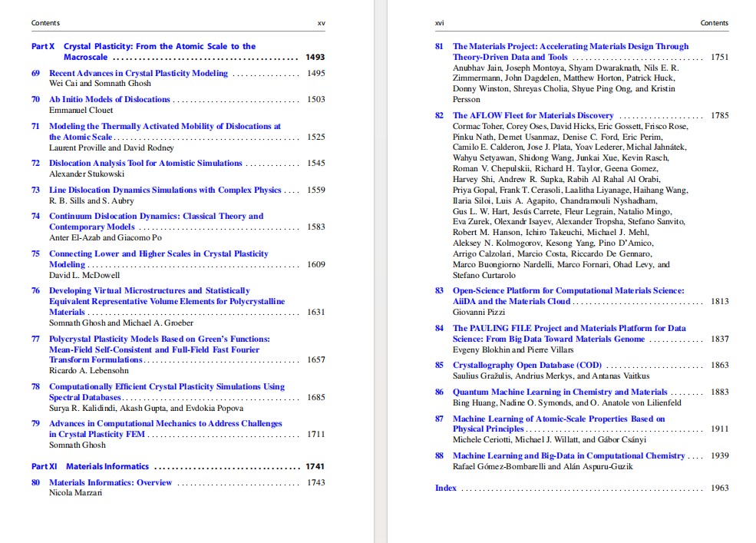The image size is (756, 543).
Task: Open Open-Science Platform AiiDA chapter
Action: [569, 296]
